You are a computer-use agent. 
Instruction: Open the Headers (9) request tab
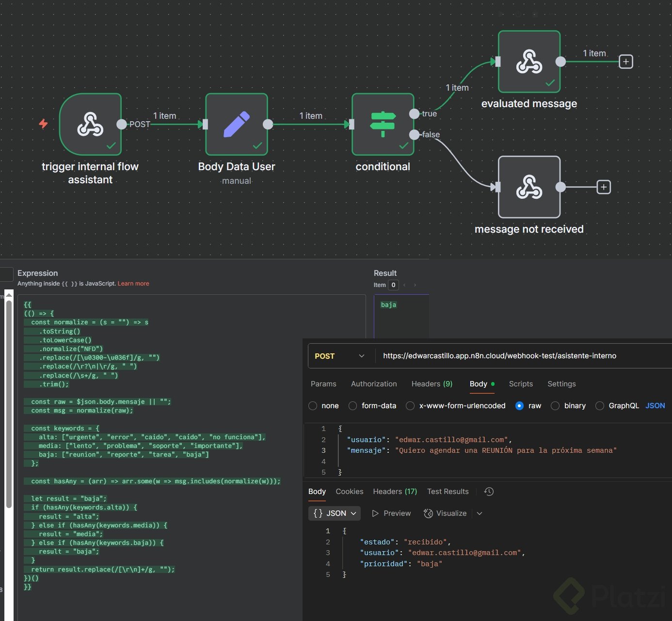tap(432, 384)
